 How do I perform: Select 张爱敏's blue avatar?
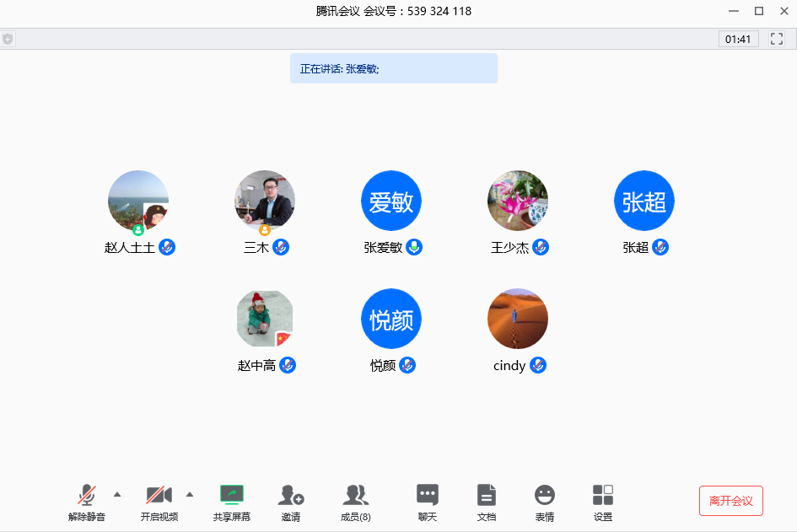[x=391, y=201]
